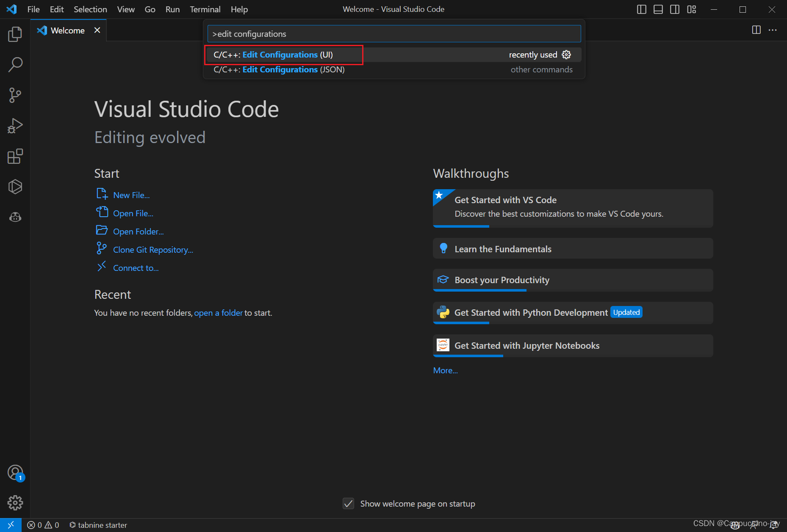Open the Terminal menu
The width and height of the screenshot is (787, 532).
(205, 9)
